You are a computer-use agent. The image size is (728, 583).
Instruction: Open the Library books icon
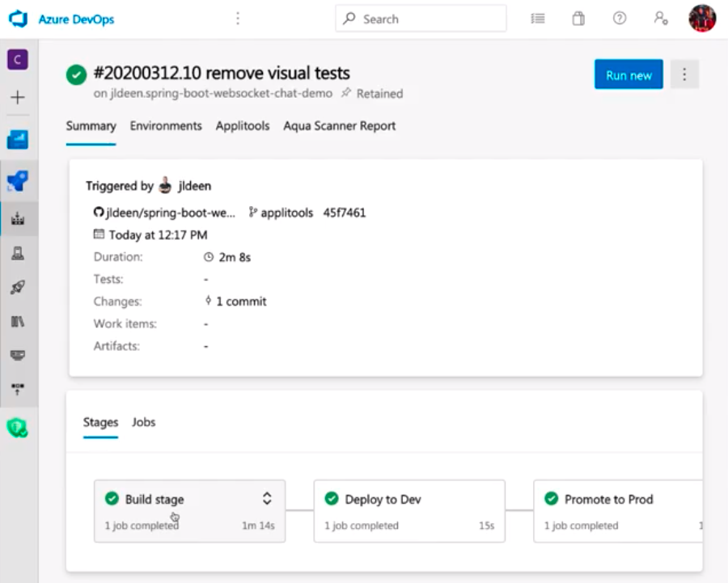click(x=18, y=321)
